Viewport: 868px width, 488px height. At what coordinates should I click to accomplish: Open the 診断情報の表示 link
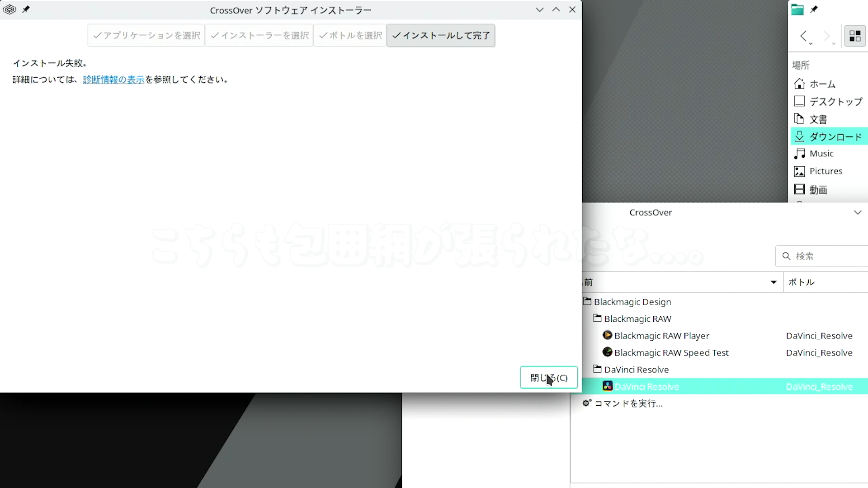[113, 80]
